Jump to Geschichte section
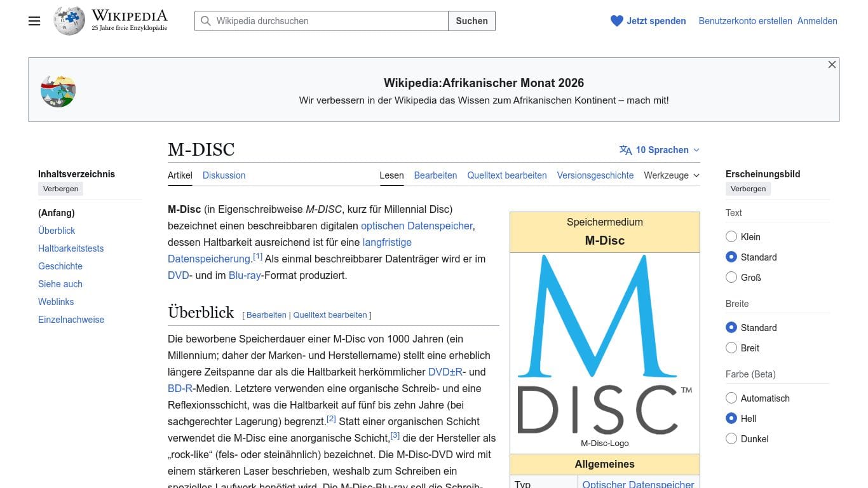The width and height of the screenshot is (868, 488). 60,266
